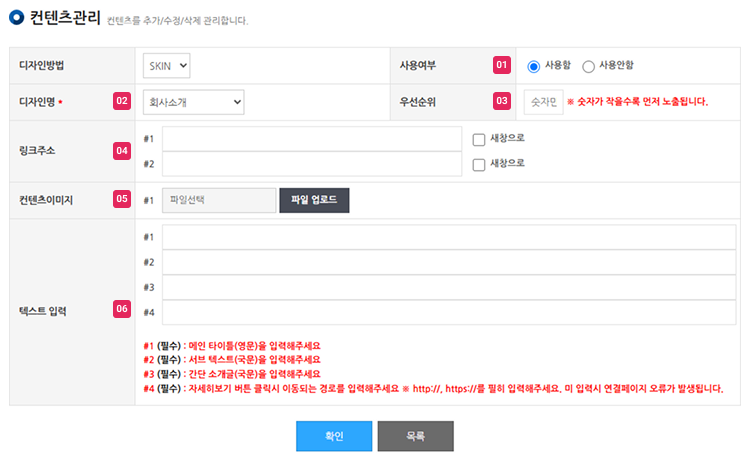Screen dimensions: 750x462
Task: Click the 우선순위 label
Action: click(x=418, y=102)
